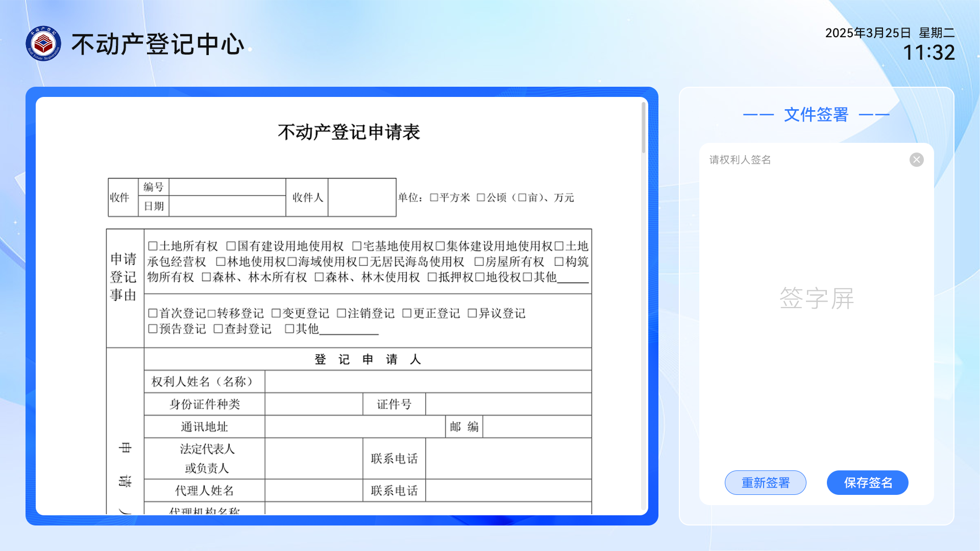Viewport: 980px width, 551px height.
Task: Click the 代理人姓名 label cell
Action: pyautogui.click(x=205, y=490)
